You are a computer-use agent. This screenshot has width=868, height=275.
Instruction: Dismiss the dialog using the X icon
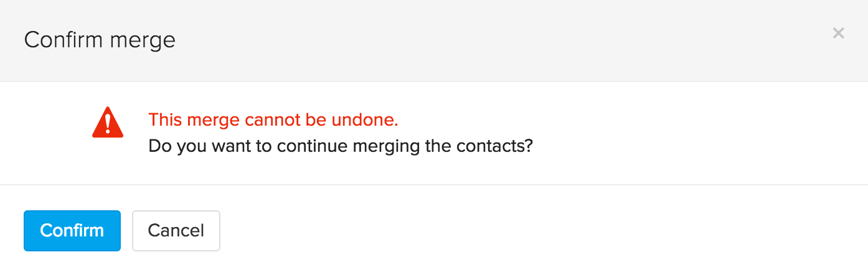pyautogui.click(x=838, y=33)
